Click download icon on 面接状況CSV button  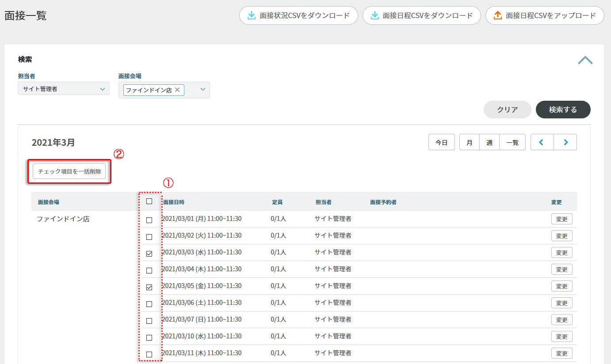pyautogui.click(x=251, y=15)
